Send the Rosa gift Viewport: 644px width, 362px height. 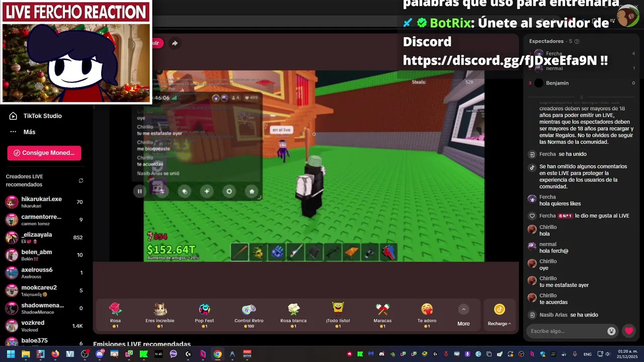point(115,315)
